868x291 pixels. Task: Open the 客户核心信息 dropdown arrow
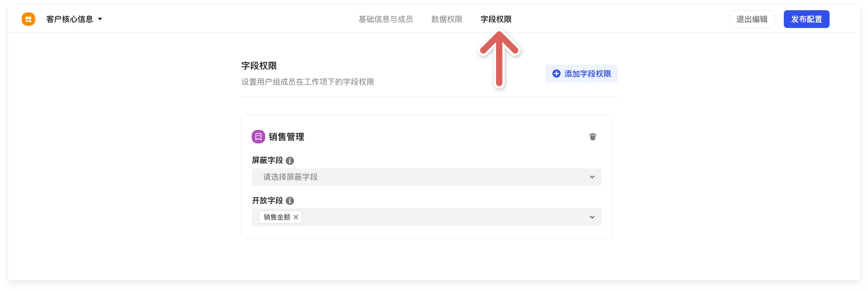click(100, 19)
